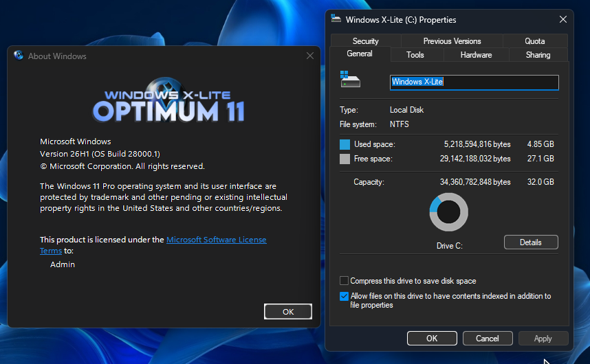Close the About Windows dialog
The width and height of the screenshot is (590, 364).
(x=310, y=56)
